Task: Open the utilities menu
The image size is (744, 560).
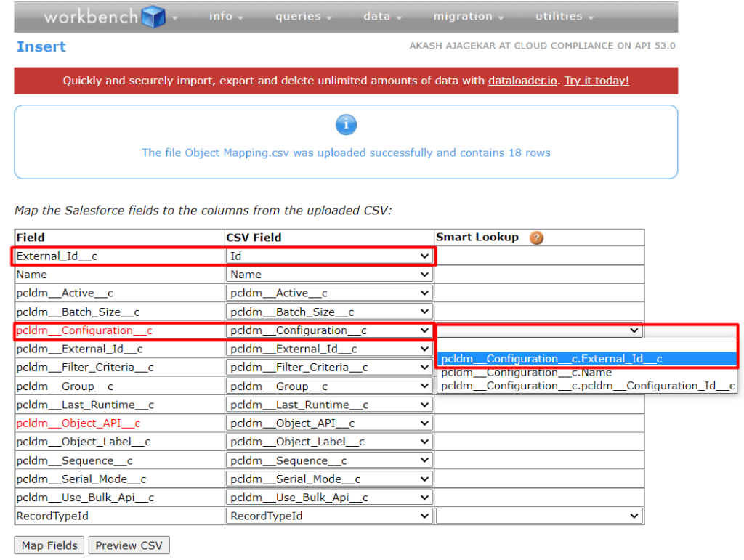Action: (x=564, y=16)
